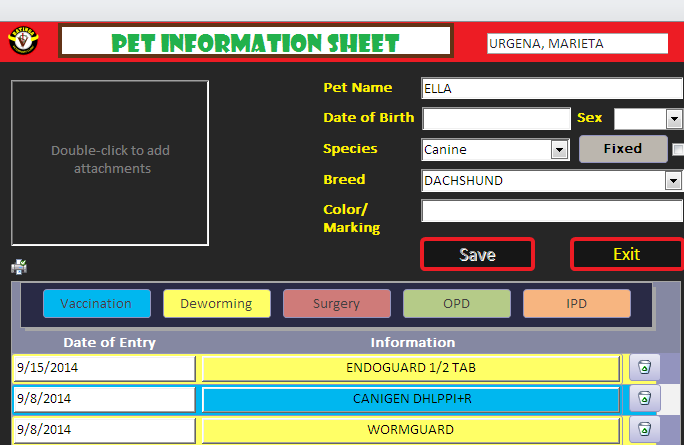
Task: Select the attachments box
Action: point(110,161)
